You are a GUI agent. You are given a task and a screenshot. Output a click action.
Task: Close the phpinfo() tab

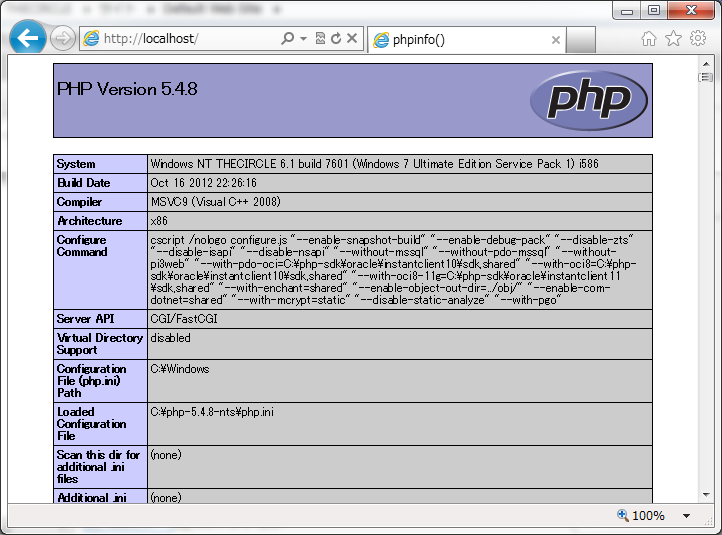(x=556, y=40)
